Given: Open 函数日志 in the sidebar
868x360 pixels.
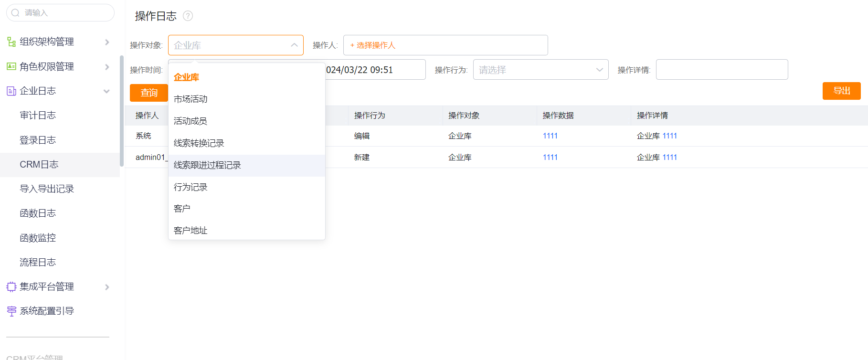Looking at the screenshot, I should [x=38, y=213].
